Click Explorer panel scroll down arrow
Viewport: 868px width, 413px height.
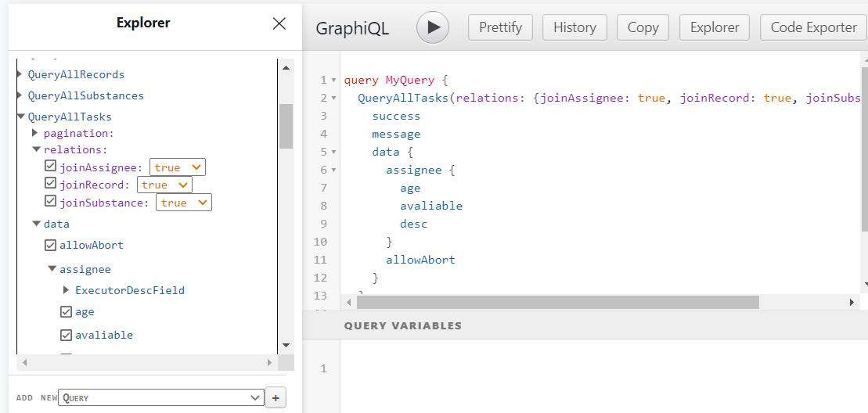pyautogui.click(x=286, y=345)
